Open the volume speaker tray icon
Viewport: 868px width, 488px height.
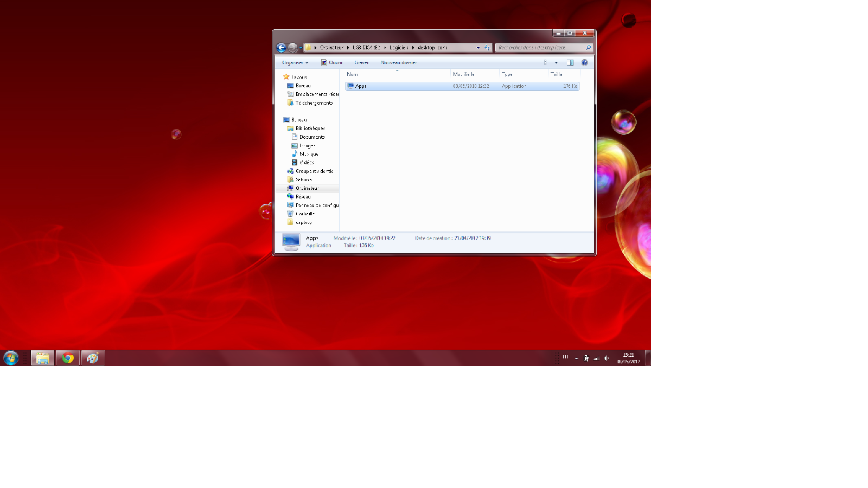pos(607,358)
